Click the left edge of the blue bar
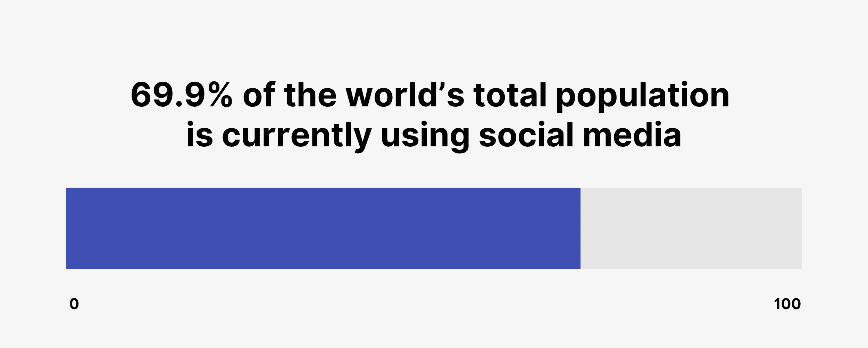This screenshot has height=348, width=868. (67, 228)
